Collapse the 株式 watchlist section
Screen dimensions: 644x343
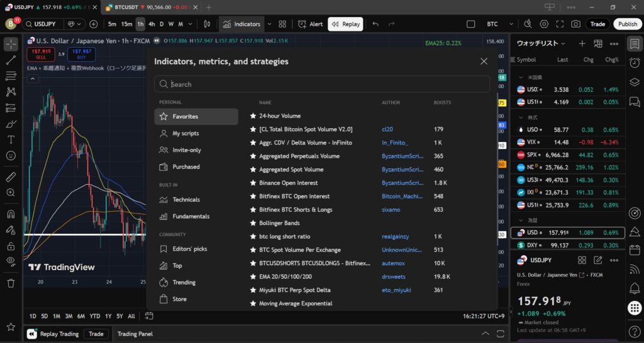point(521,117)
